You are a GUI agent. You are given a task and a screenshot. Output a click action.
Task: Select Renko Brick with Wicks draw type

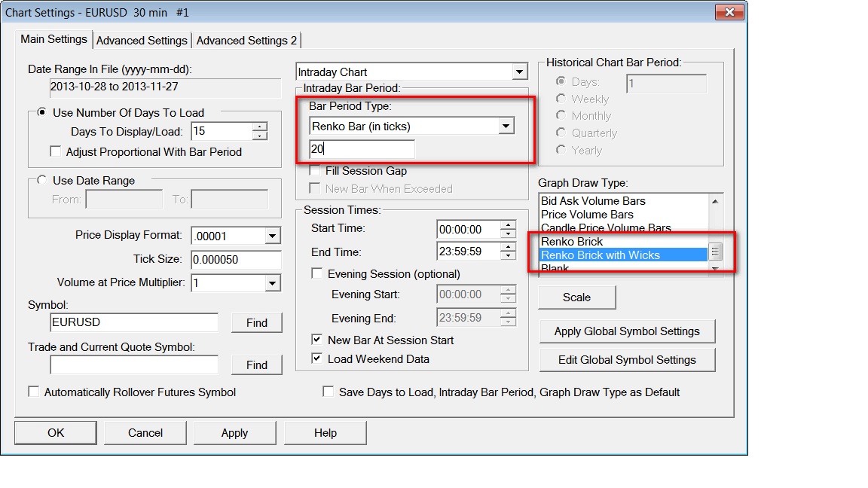click(624, 255)
